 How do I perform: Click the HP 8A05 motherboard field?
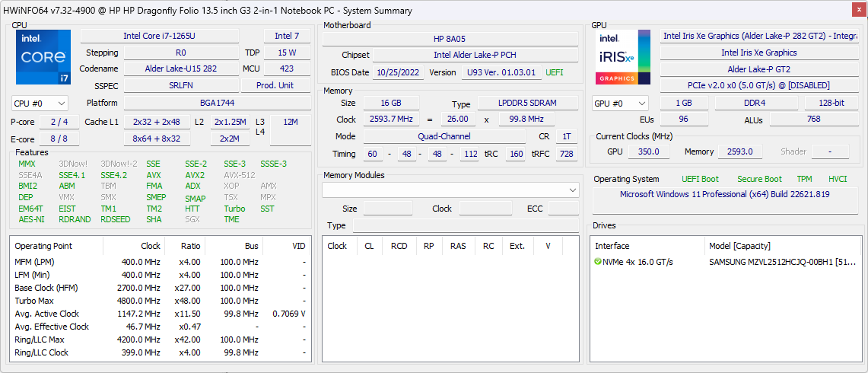(449, 39)
